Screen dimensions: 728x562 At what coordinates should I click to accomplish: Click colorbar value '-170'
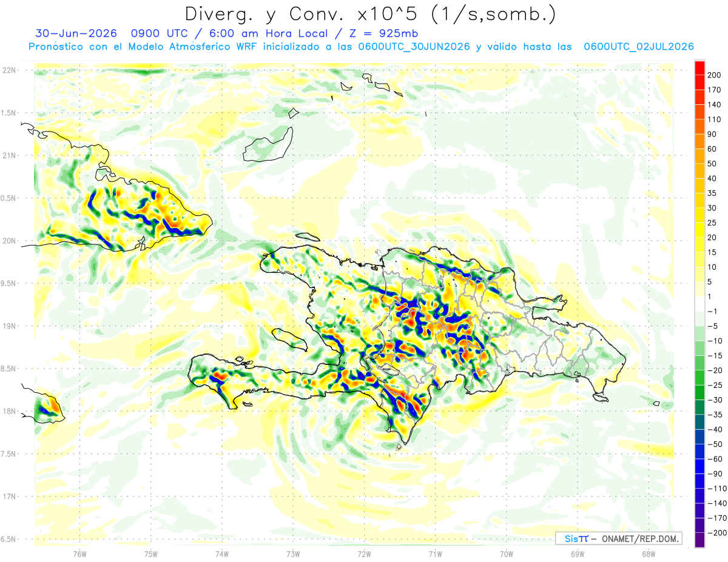[x=716, y=518]
